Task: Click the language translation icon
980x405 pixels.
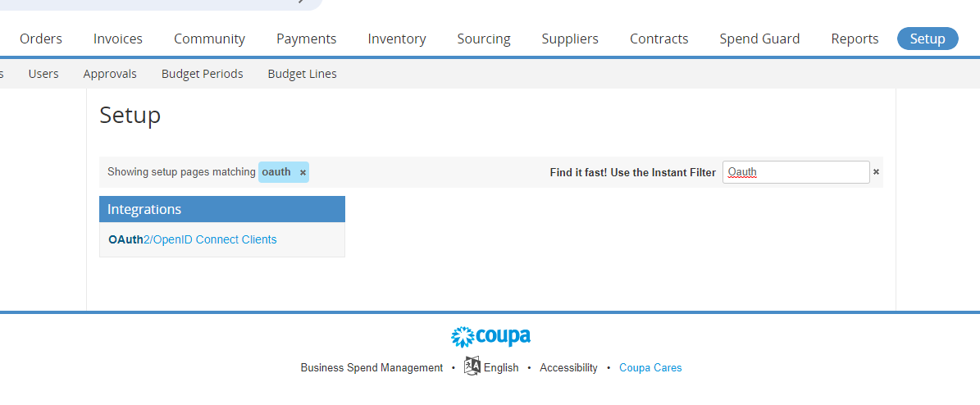Action: 472,366
